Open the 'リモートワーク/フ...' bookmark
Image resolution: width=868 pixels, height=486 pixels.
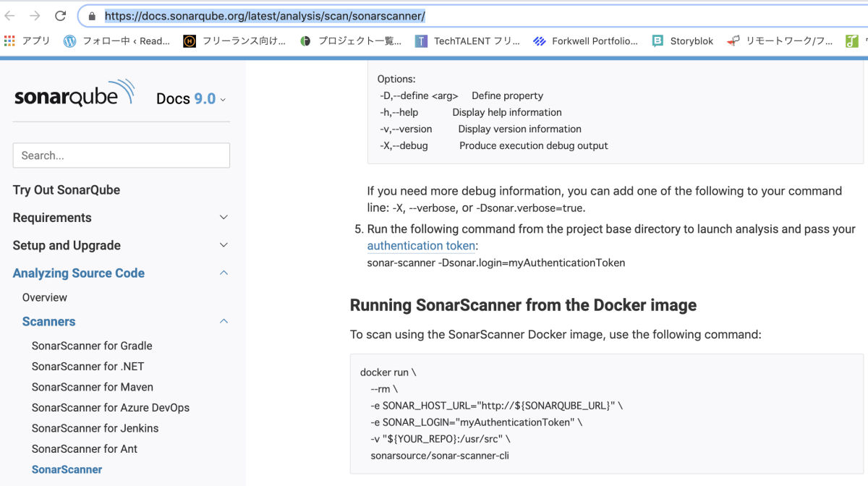780,41
